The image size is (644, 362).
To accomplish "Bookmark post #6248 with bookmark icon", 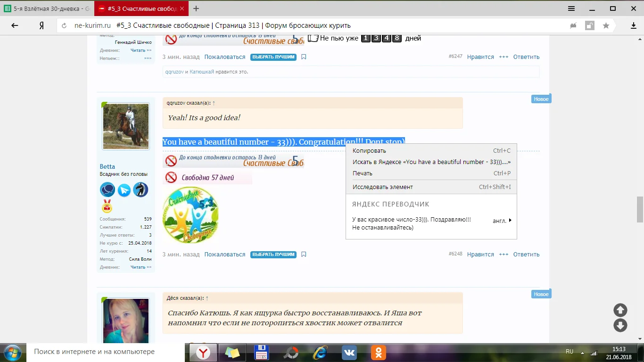I will tap(304, 255).
